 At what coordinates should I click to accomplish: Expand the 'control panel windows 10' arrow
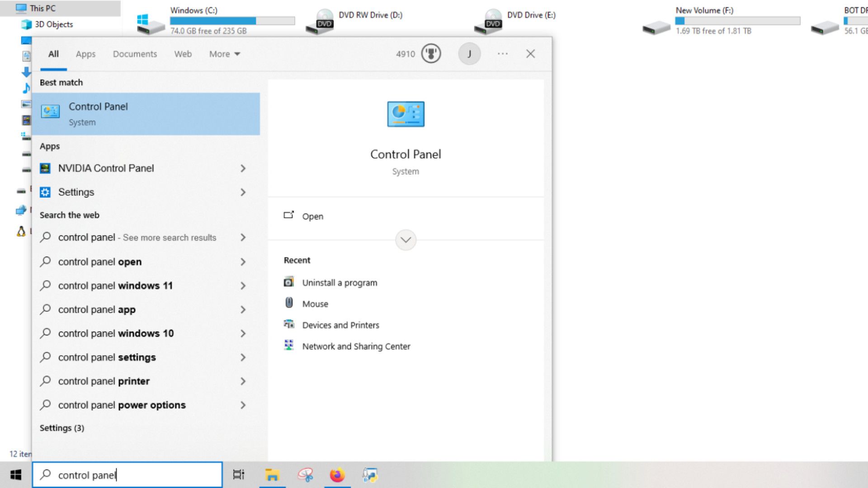tap(243, 334)
